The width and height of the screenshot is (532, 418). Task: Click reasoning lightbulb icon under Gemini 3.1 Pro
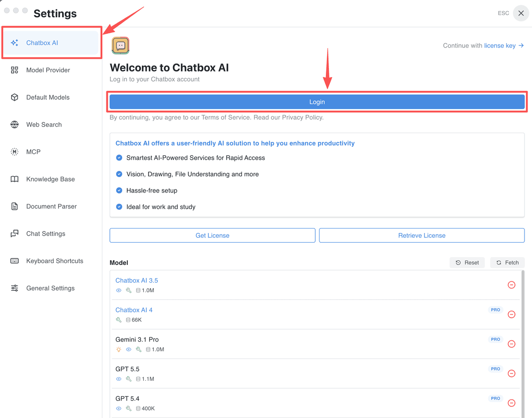click(x=118, y=350)
